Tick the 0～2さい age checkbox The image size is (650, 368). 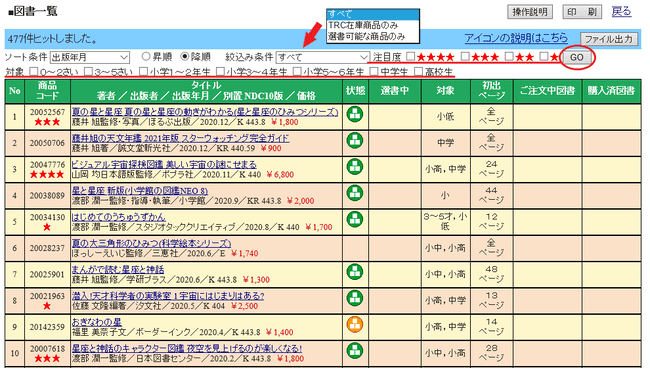point(34,72)
